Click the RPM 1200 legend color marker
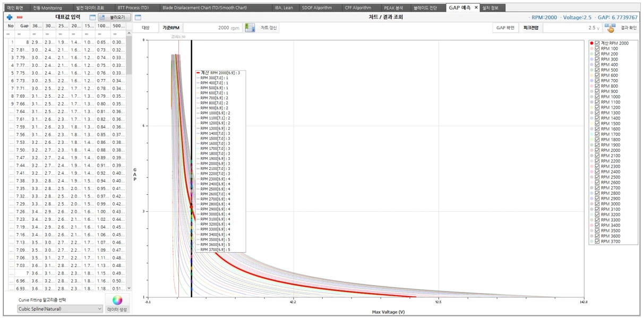This screenshot has width=644, height=318. pos(591,107)
